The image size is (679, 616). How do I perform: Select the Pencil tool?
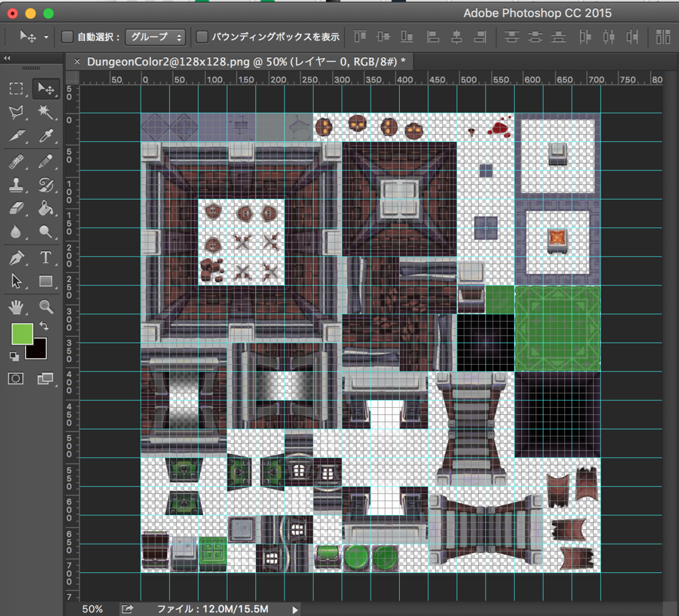(46, 162)
